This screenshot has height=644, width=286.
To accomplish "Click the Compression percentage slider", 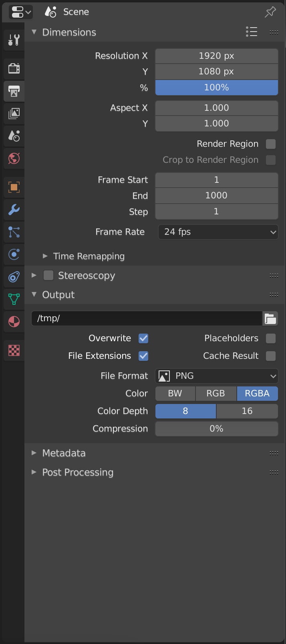I will 216,429.
